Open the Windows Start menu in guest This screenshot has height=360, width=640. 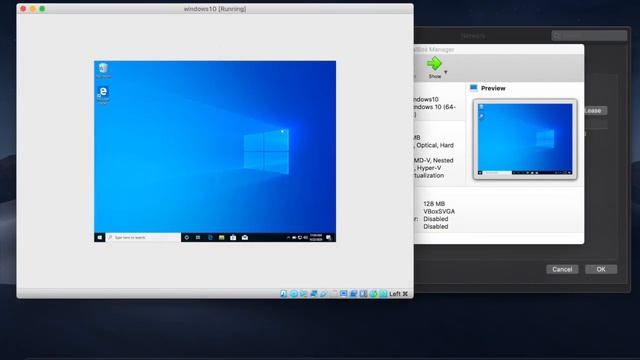coord(100,237)
